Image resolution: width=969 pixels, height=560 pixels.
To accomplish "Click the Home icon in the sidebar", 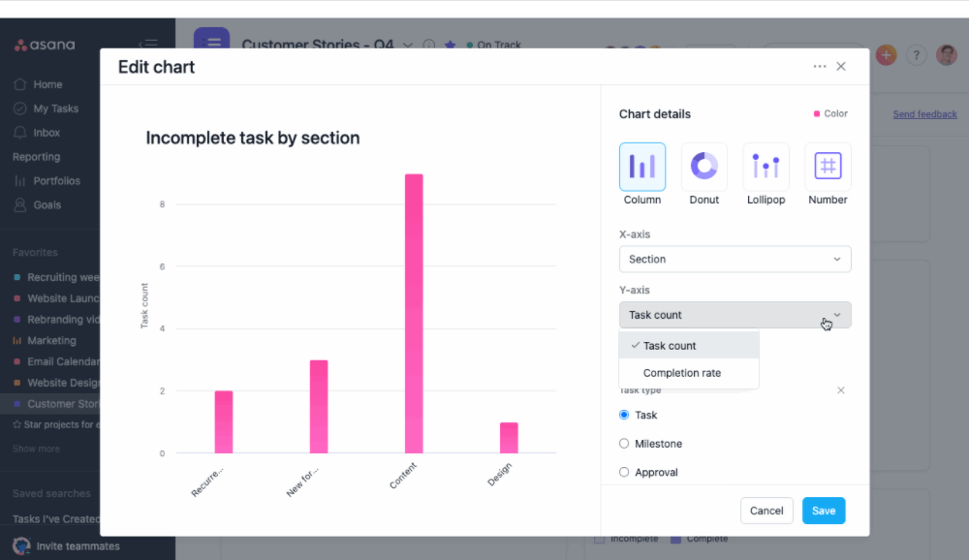I will (x=19, y=84).
